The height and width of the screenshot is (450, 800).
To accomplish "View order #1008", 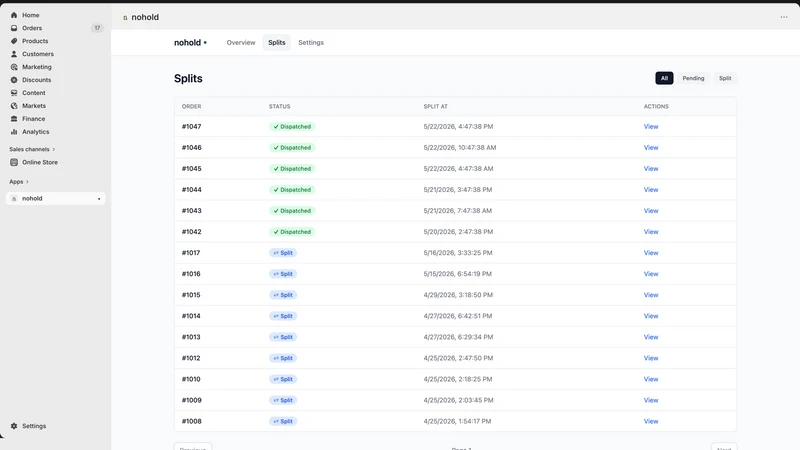I will (651, 421).
